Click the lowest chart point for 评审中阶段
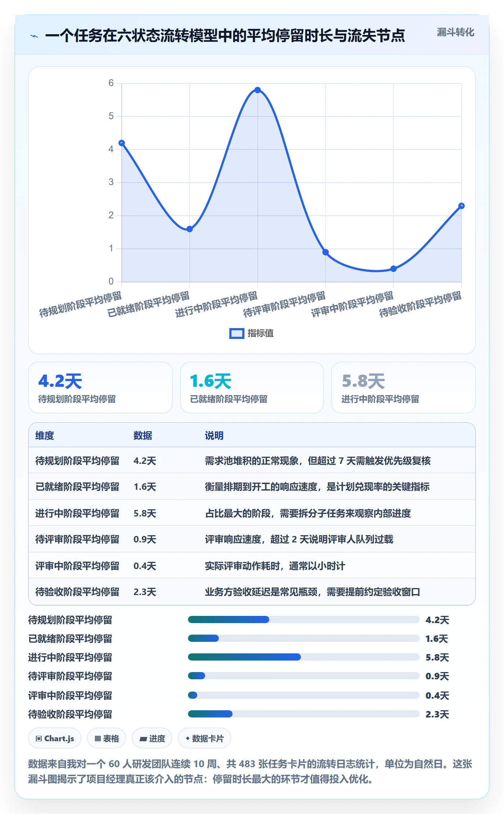Viewport: 504px width, 814px height. click(393, 269)
